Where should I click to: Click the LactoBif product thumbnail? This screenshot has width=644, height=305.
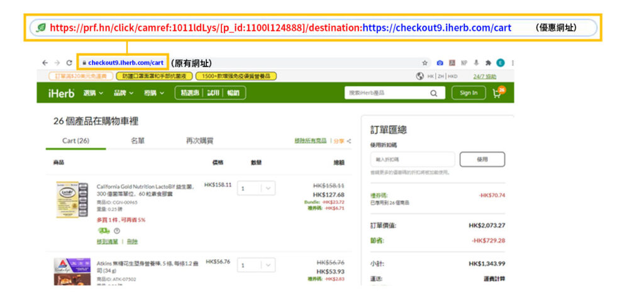[72, 199]
